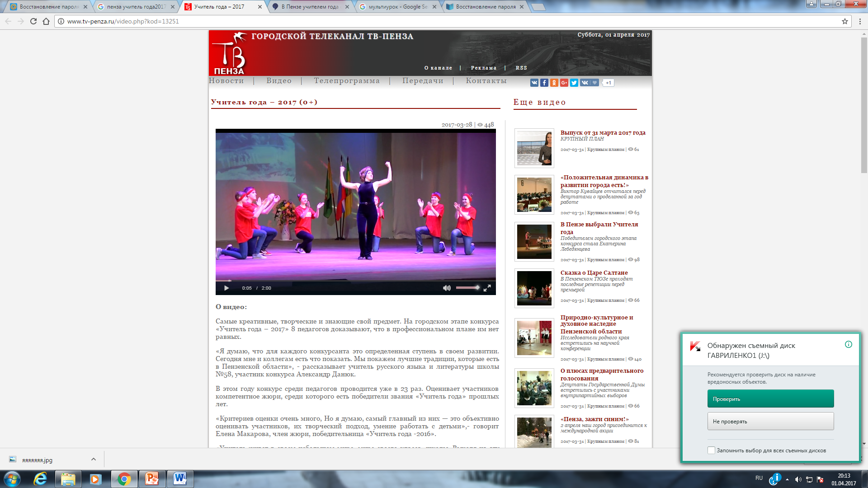Open the RSS feed link
This screenshot has height=488, width=868.
[521, 68]
